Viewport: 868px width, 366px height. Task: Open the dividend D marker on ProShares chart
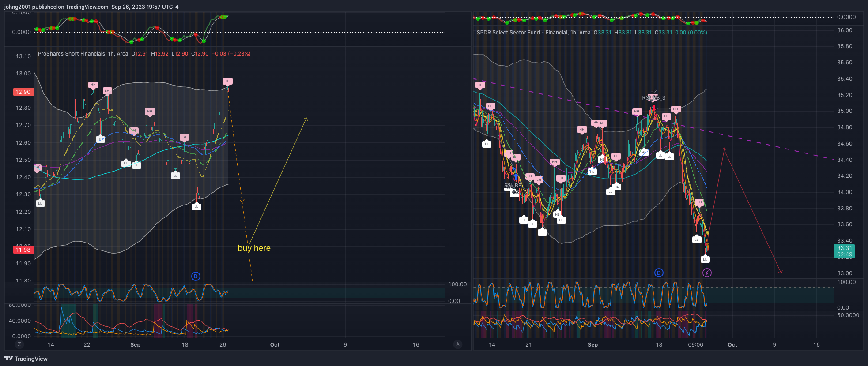tap(196, 276)
